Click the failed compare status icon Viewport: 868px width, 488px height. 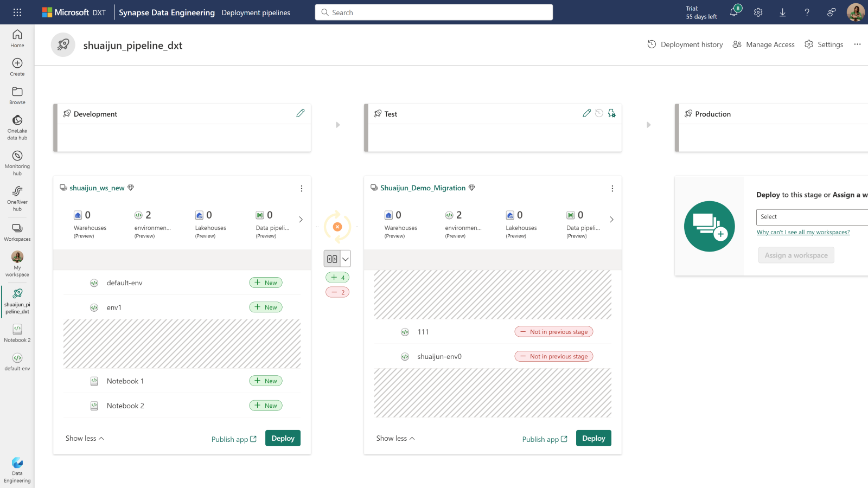(337, 227)
